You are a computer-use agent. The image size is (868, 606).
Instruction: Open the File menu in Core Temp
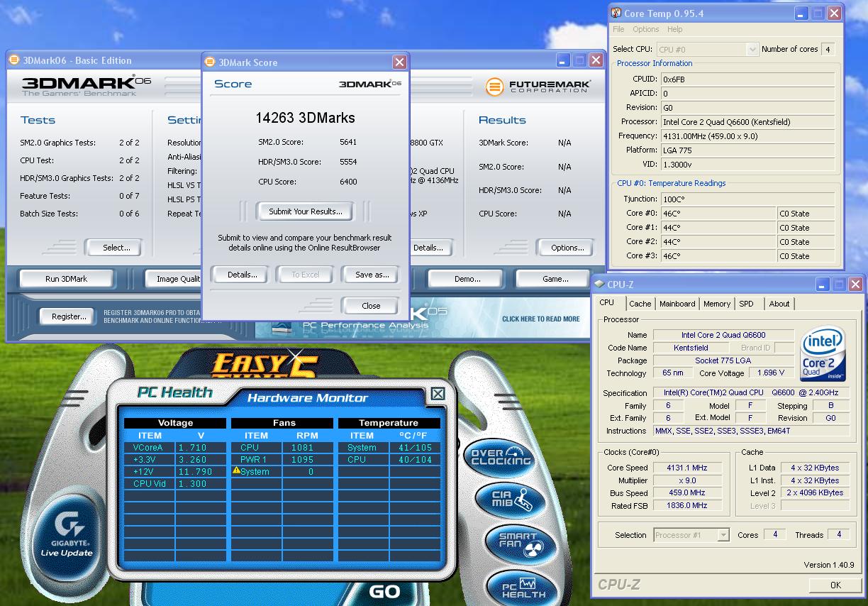pyautogui.click(x=618, y=29)
